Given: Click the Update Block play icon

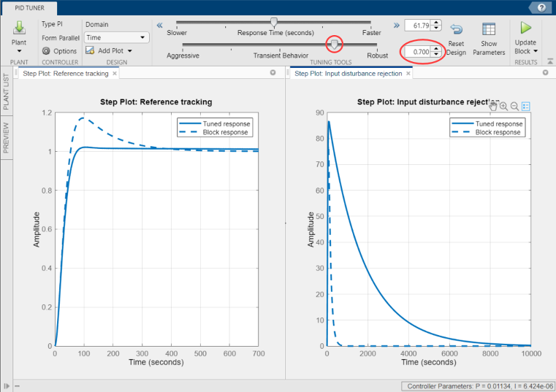Looking at the screenshot, I should pyautogui.click(x=525, y=28).
